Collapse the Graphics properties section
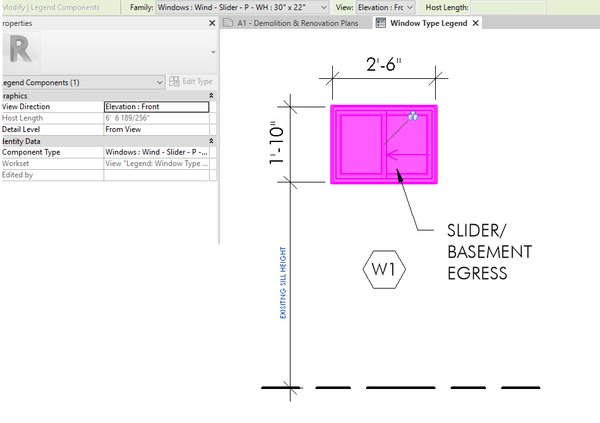The height and width of the screenshot is (423, 600). 211,96
